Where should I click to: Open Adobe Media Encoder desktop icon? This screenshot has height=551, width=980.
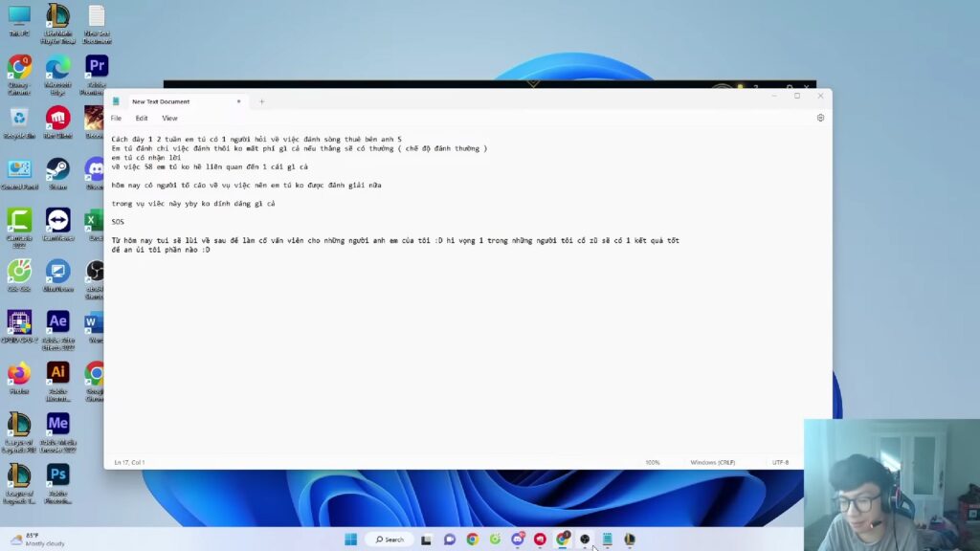pos(57,425)
